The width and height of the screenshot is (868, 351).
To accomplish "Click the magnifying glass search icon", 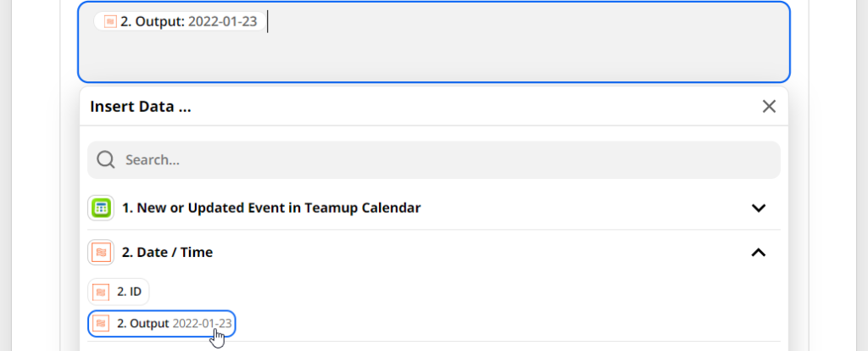I will click(106, 159).
